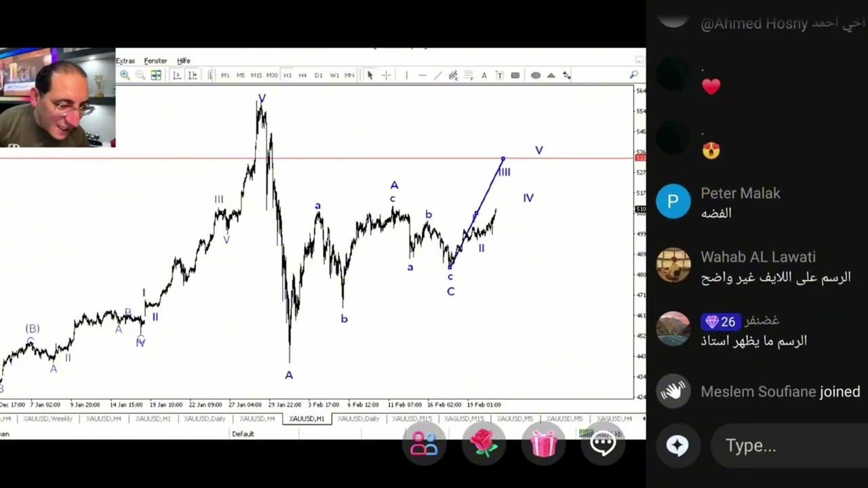The image size is (868, 488).
Task: Open the Fenster menu
Action: click(155, 61)
